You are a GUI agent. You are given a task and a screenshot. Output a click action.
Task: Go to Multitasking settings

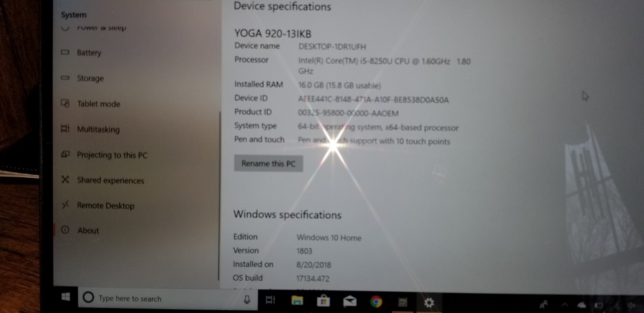tap(98, 129)
